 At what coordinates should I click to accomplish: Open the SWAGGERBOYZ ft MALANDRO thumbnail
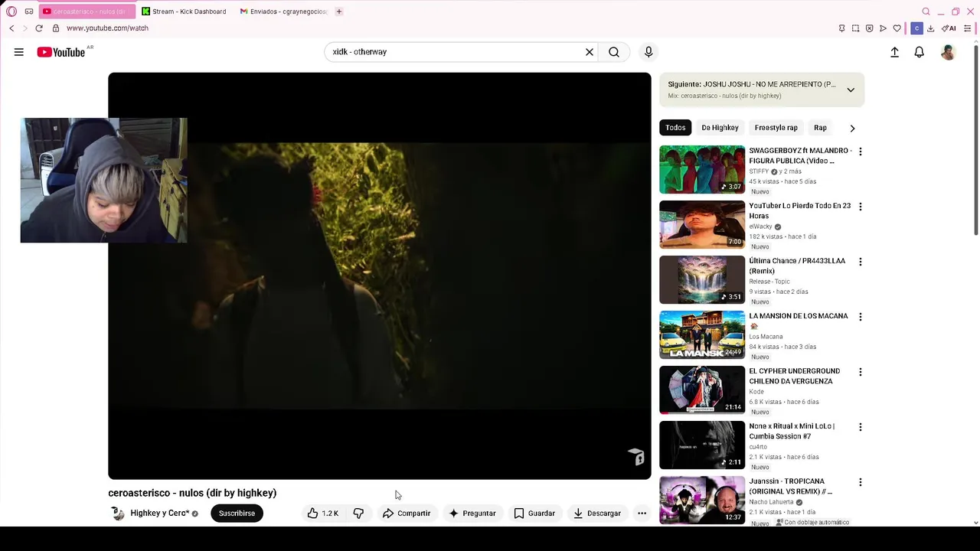pos(702,169)
